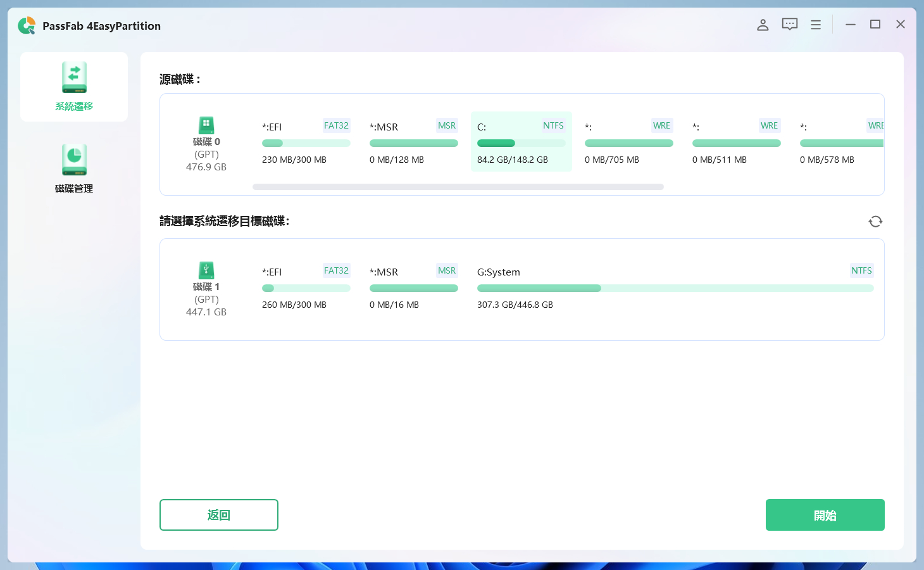This screenshot has height=570, width=924.
Task: Click the source partitions horizontal scrollbar
Action: pyautogui.click(x=458, y=187)
